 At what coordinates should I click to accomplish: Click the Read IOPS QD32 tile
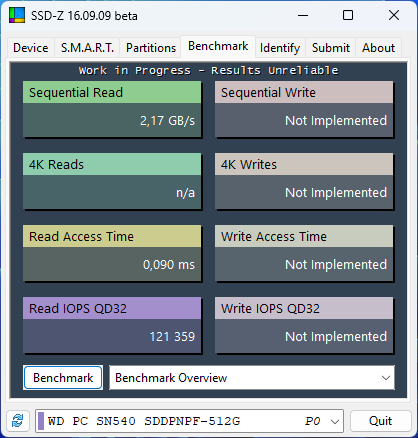[x=112, y=325]
